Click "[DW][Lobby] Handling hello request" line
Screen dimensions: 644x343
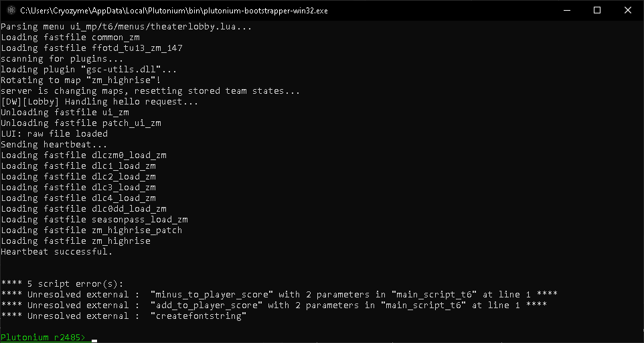[x=99, y=101]
